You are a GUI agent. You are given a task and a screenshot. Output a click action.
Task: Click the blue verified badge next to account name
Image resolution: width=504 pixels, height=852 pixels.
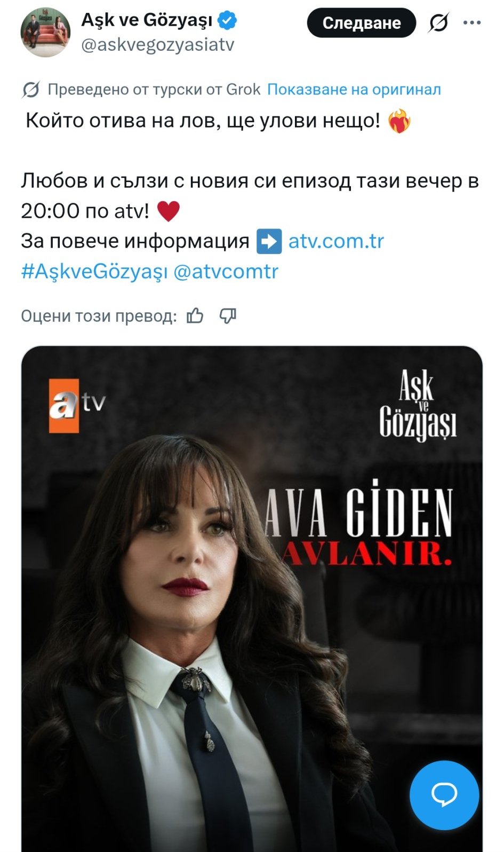click(228, 21)
